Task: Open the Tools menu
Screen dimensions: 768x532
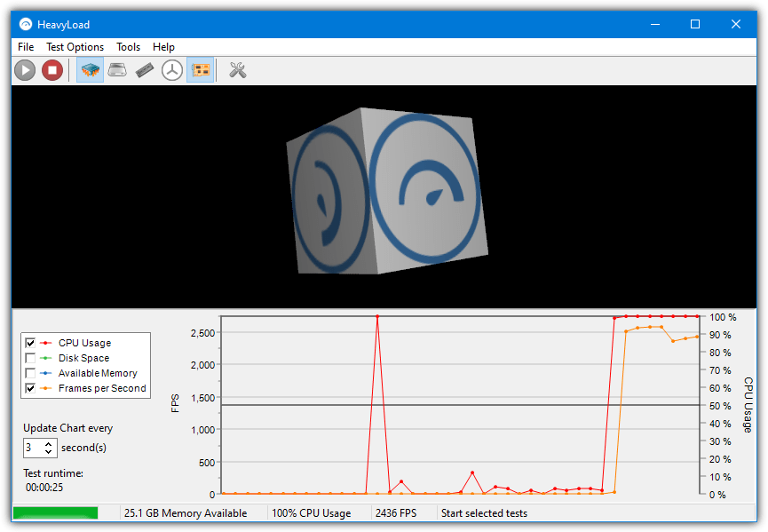Action: 129,47
